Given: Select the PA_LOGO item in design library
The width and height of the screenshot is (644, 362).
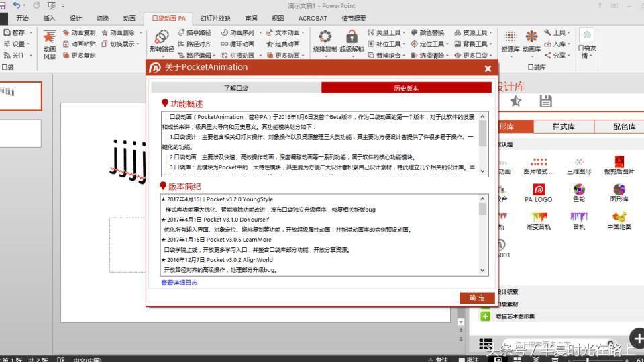Looking at the screenshot, I should (x=538, y=193).
